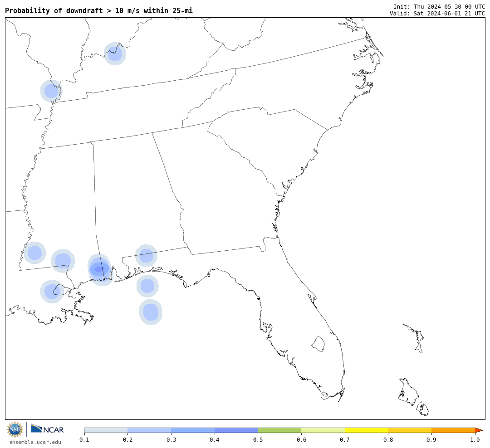490x448 pixels.
Task: Click the NCAR logo
Action: coord(48,429)
